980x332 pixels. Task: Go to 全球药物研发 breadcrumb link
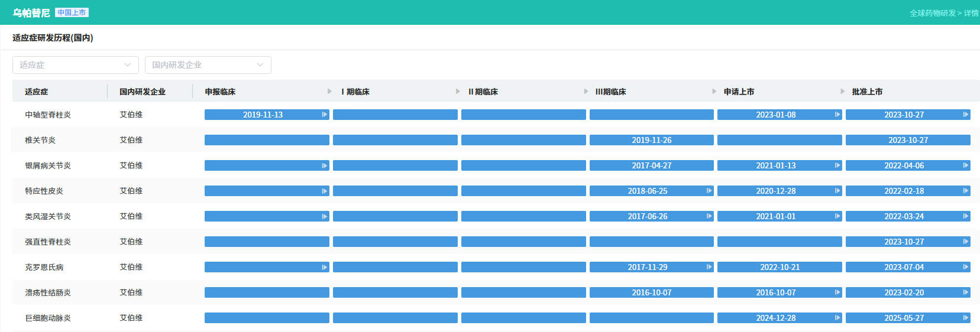(932, 13)
